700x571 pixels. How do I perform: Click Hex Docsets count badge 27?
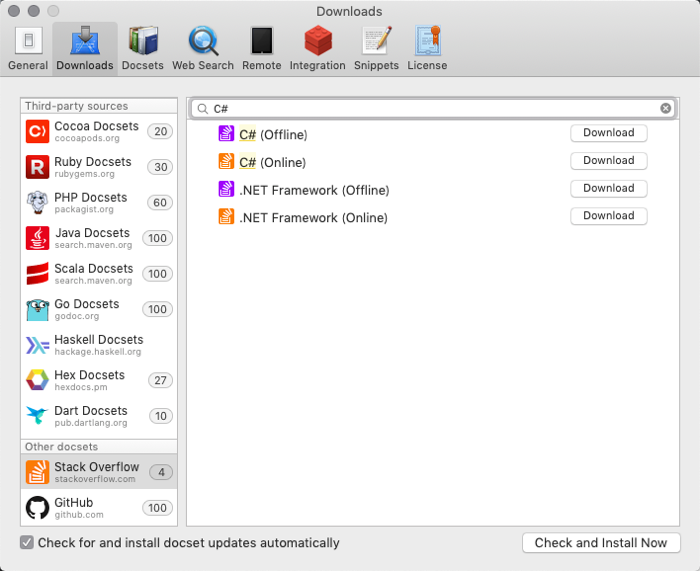[x=160, y=380]
